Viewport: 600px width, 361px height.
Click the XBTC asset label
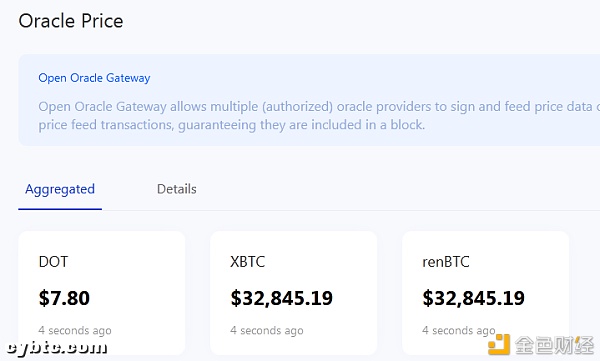point(248,262)
